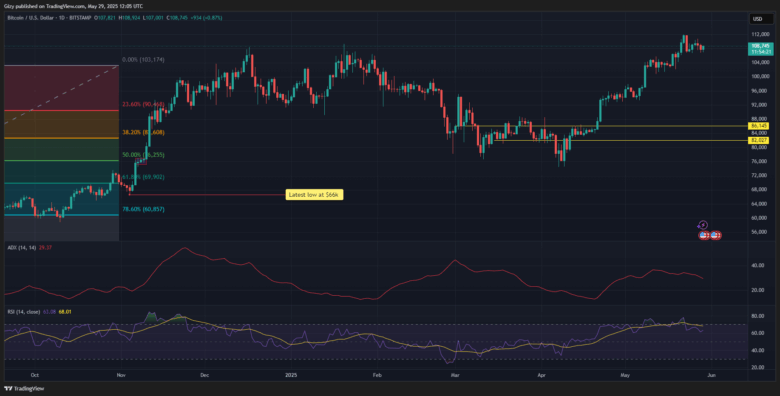The height and width of the screenshot is (396, 780).
Task: Click the RSI (14, close) indicator legend
Action: tap(24, 312)
